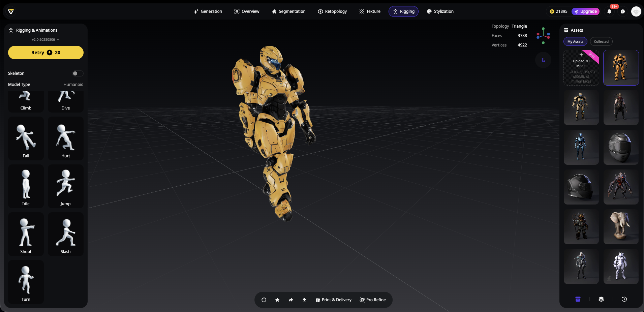Screen dimensions: 644x312
Task: Select the My Assets filter
Action: coord(575,41)
